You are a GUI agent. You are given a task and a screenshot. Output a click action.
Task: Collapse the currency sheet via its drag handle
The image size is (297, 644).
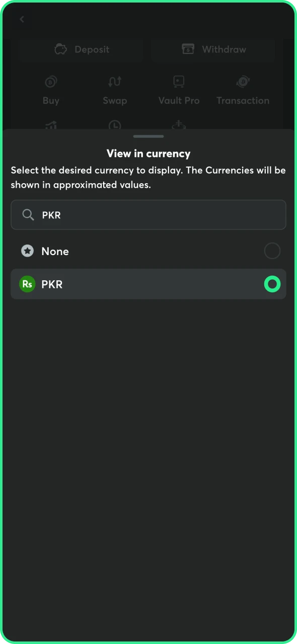pos(148,136)
